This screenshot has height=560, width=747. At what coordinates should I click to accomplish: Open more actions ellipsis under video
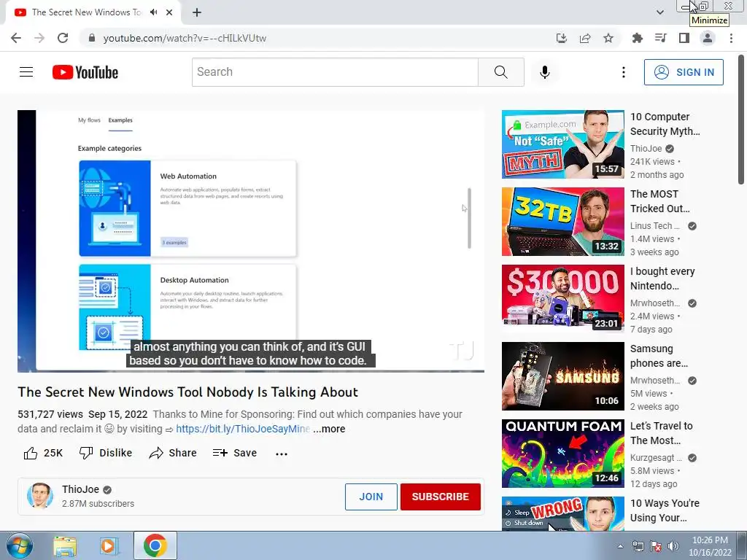(x=282, y=454)
